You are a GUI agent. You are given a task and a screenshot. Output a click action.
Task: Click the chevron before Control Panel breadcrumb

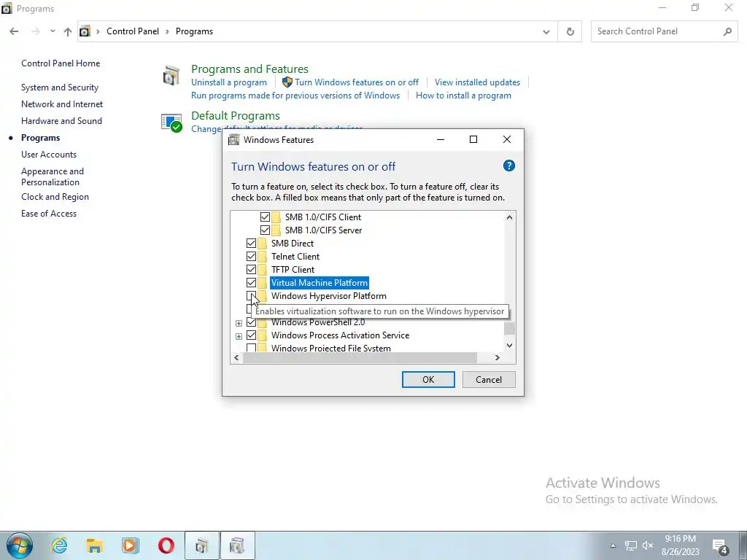(x=98, y=31)
